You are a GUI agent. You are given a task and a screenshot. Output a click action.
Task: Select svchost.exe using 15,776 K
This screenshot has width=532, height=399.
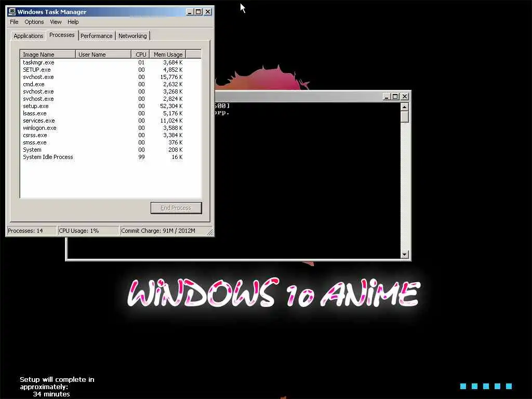click(x=111, y=77)
